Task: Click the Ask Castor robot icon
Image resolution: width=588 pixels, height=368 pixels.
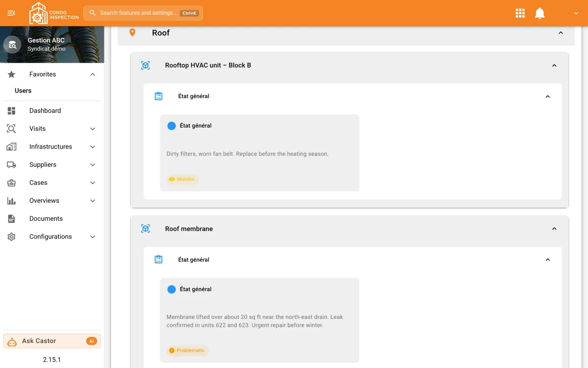Action: coord(12,341)
